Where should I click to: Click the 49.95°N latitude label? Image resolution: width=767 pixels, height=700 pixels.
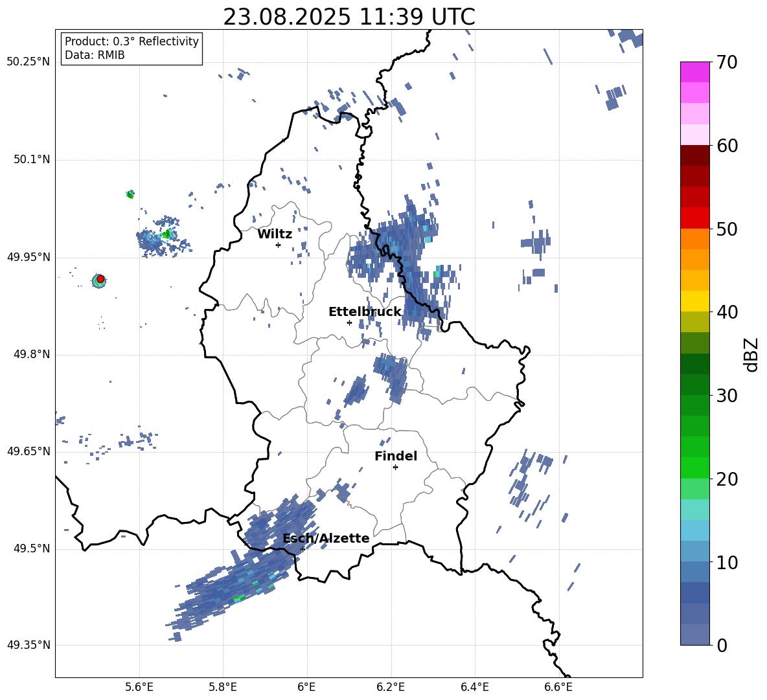(29, 257)
